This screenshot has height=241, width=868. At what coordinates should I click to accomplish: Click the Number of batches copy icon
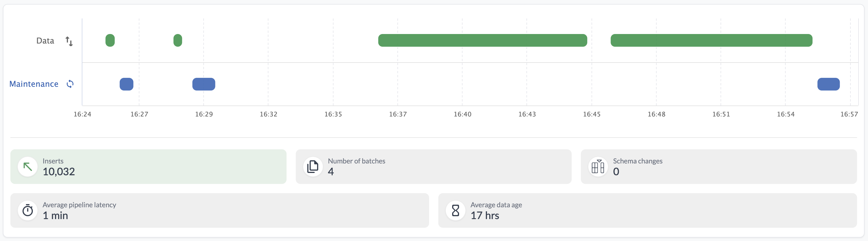[x=313, y=167]
